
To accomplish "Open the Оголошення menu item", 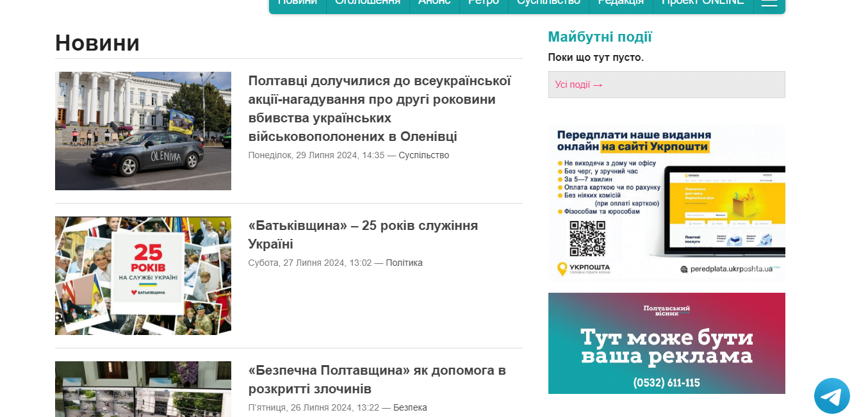I will (x=368, y=3).
